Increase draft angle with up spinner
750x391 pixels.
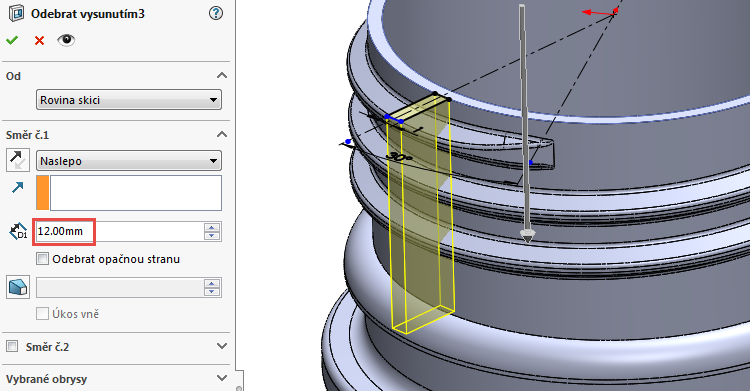(x=212, y=283)
